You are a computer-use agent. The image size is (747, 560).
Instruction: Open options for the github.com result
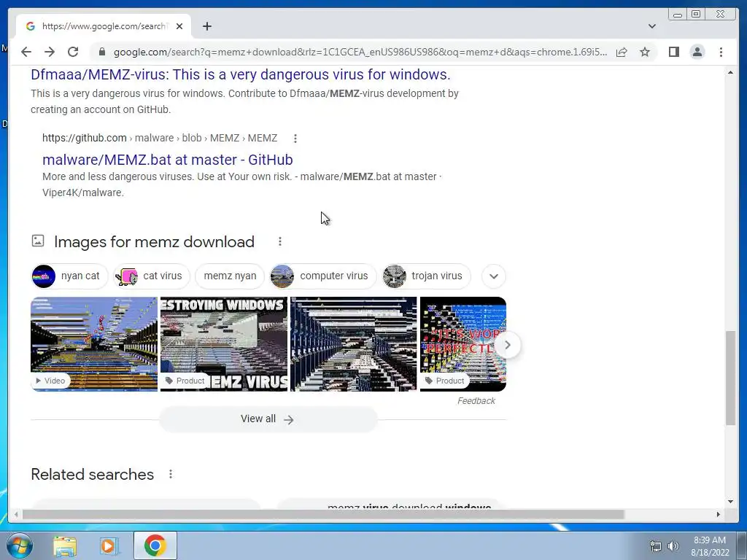(x=295, y=138)
